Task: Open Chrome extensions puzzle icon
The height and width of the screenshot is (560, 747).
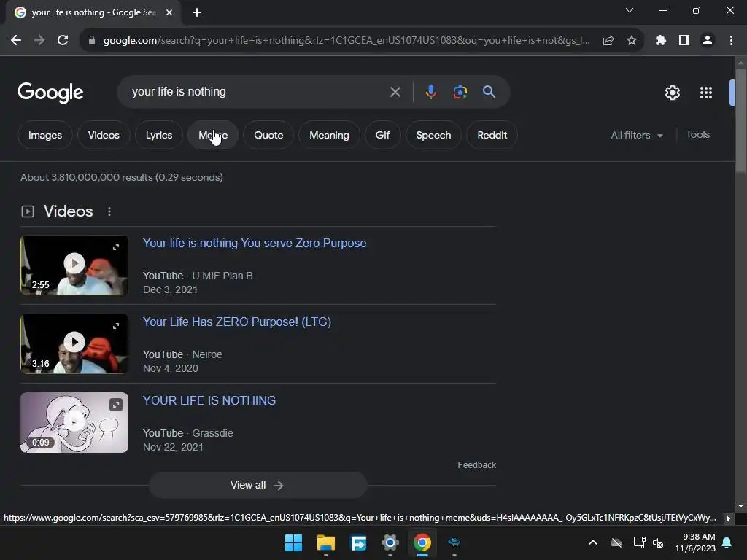Action: click(661, 41)
